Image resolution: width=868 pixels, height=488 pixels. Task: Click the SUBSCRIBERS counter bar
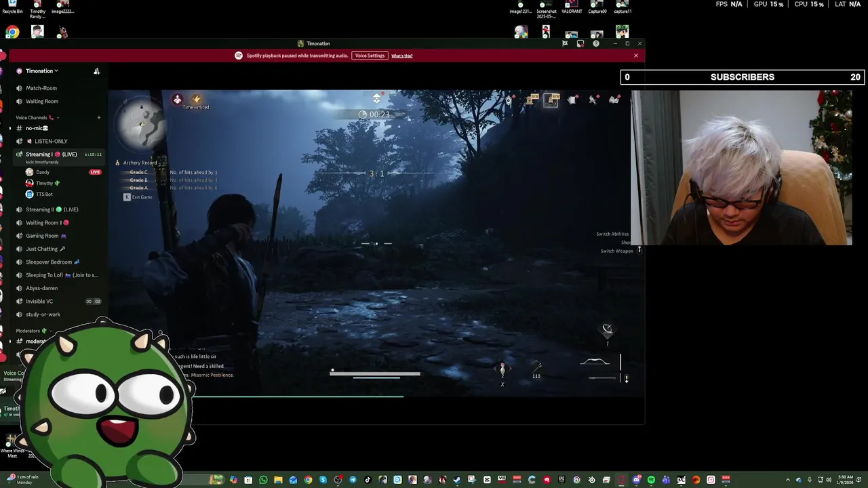tap(743, 77)
